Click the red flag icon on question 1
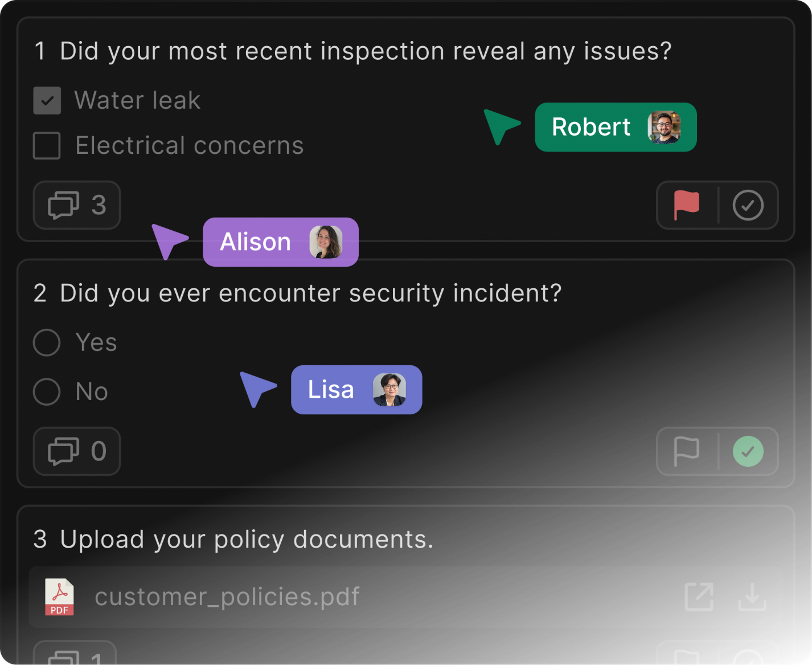The height and width of the screenshot is (665, 812). tap(687, 205)
